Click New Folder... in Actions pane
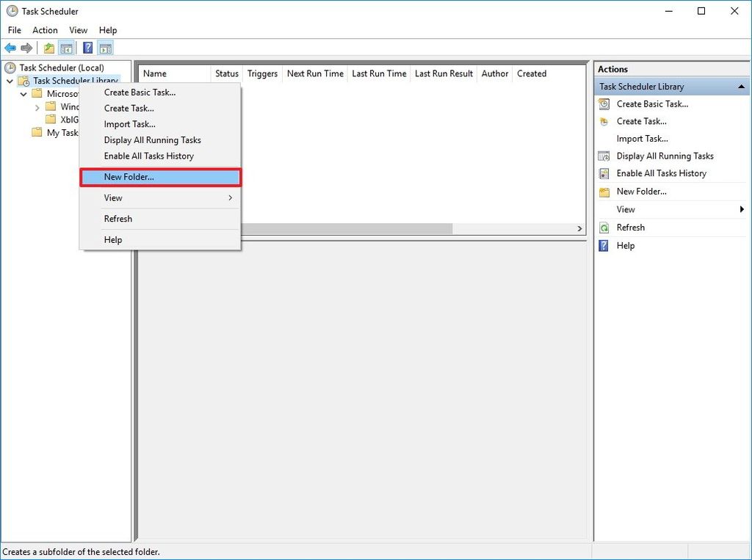This screenshot has height=560, width=752. tap(642, 192)
